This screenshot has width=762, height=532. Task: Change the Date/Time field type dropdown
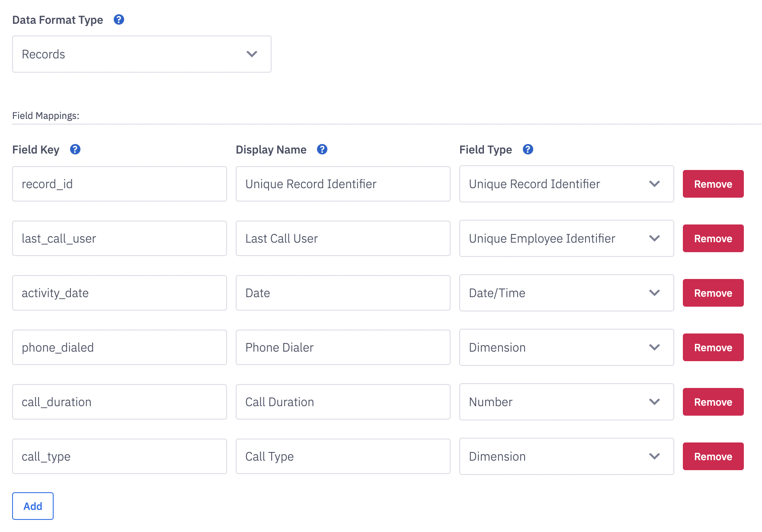tap(566, 293)
